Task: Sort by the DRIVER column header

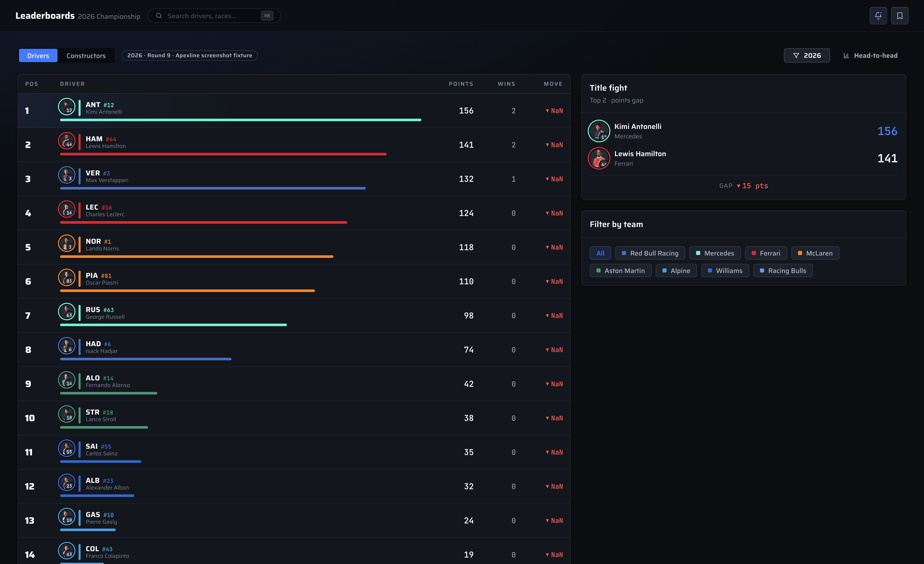Action: point(72,84)
